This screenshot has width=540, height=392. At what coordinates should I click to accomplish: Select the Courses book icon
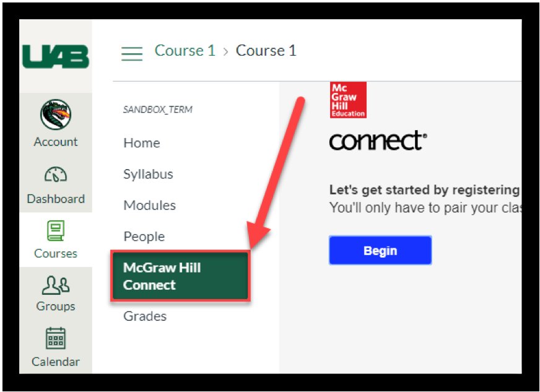(56, 230)
